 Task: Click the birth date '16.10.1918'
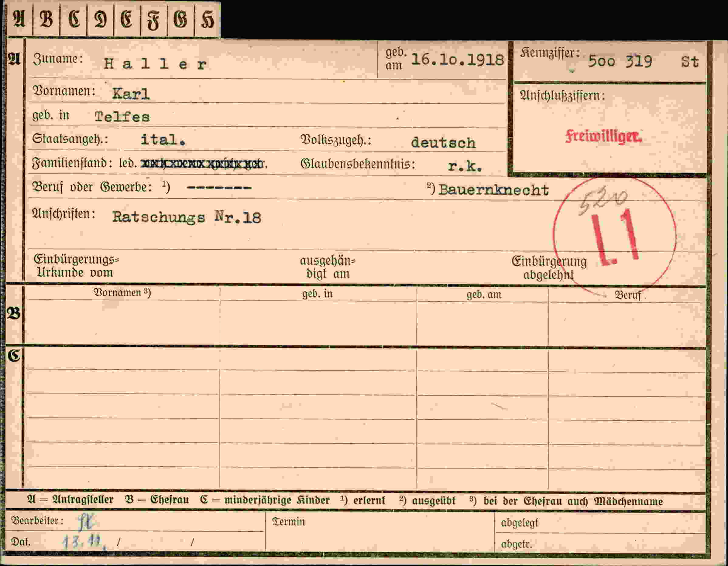click(457, 59)
